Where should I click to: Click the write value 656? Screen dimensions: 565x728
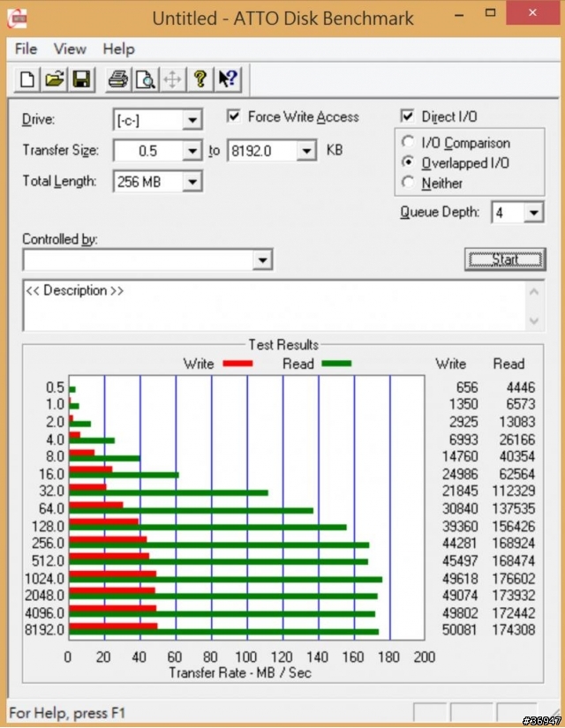tap(467, 387)
